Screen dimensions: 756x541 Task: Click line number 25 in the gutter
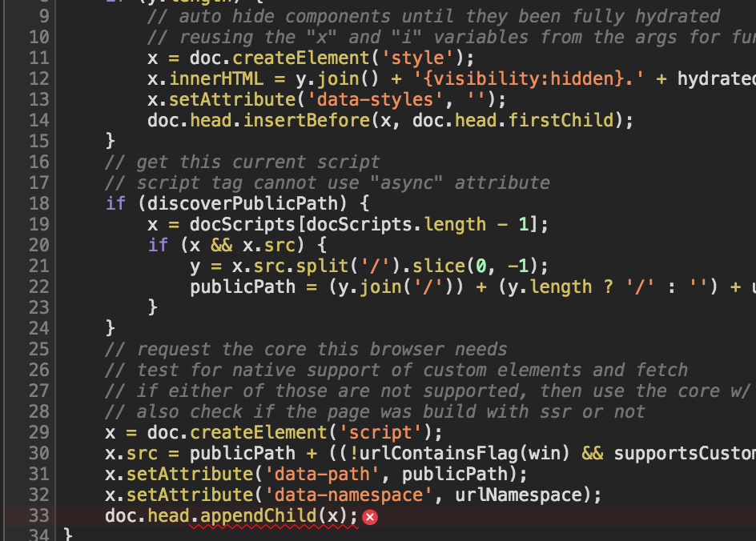[x=39, y=349]
